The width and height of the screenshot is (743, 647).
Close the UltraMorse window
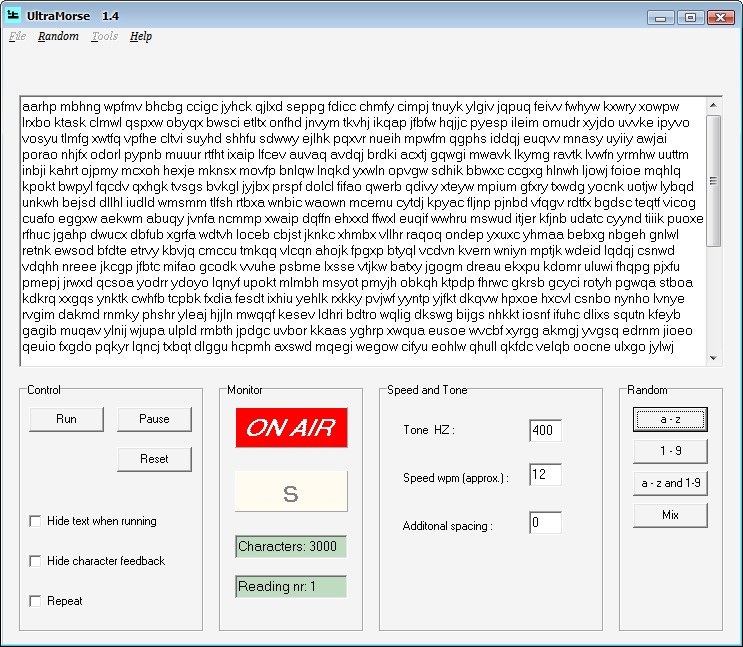pyautogui.click(x=720, y=18)
